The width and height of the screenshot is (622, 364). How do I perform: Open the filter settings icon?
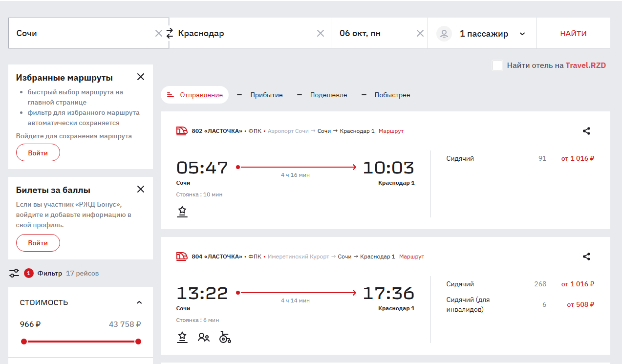click(14, 273)
